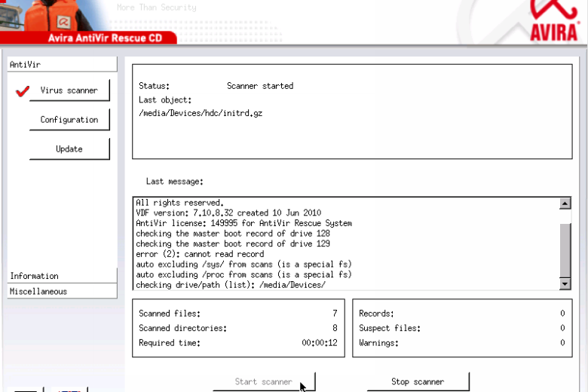Stop the running scan with Stop scanner
The height and width of the screenshot is (392, 588).
click(418, 382)
